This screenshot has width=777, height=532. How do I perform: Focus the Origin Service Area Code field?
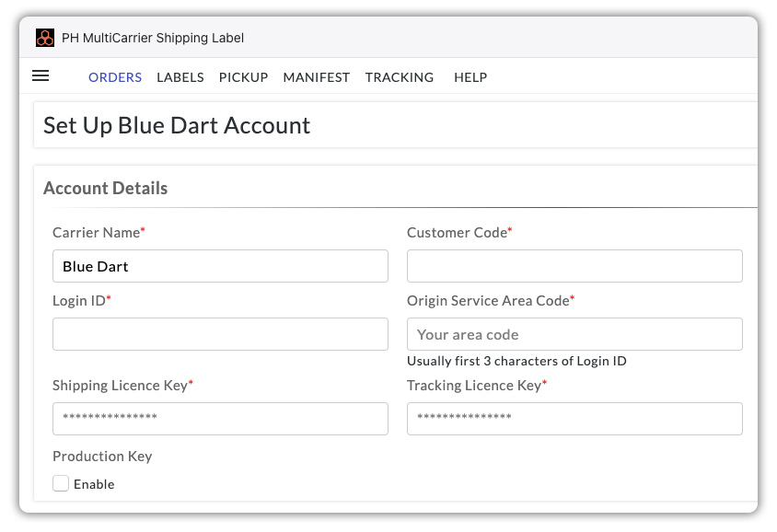[x=574, y=334]
